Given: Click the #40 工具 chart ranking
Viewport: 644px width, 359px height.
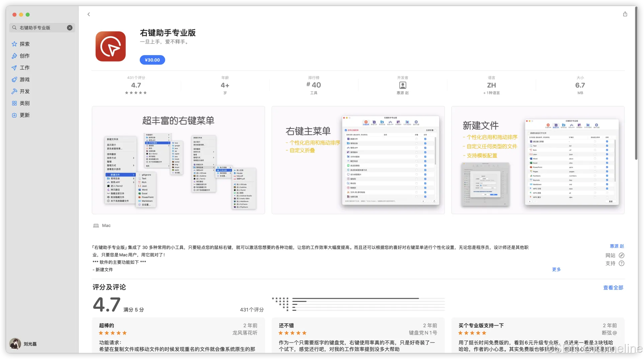Looking at the screenshot, I should [x=314, y=86].
